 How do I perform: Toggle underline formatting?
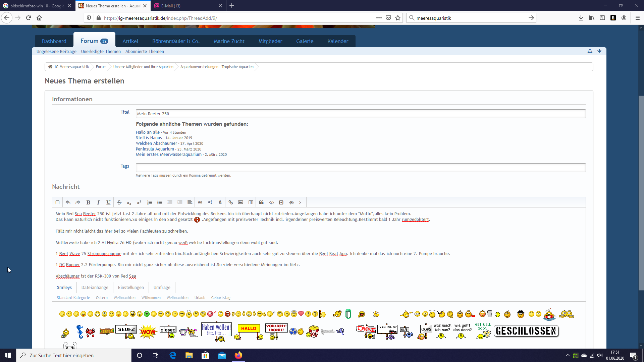108,202
